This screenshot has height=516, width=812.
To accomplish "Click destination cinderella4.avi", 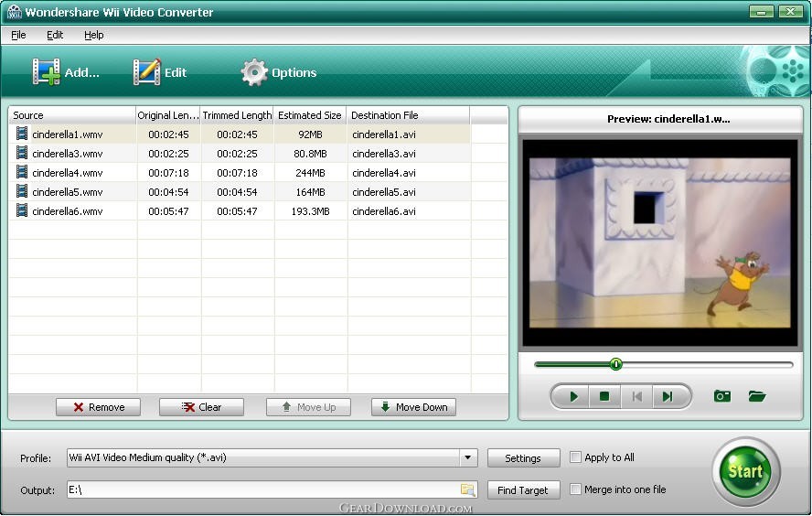I will click(384, 173).
